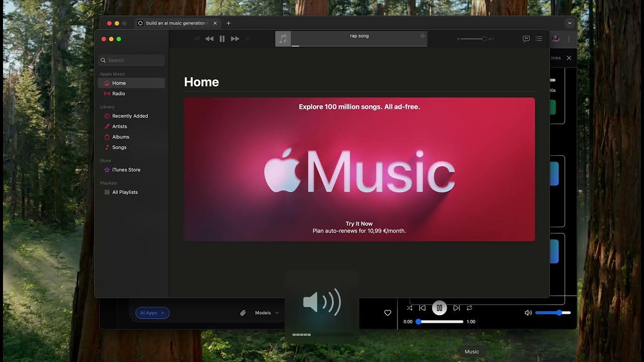Open Albums in Library
Viewport: 644px width, 362px height.
tap(132, 137)
